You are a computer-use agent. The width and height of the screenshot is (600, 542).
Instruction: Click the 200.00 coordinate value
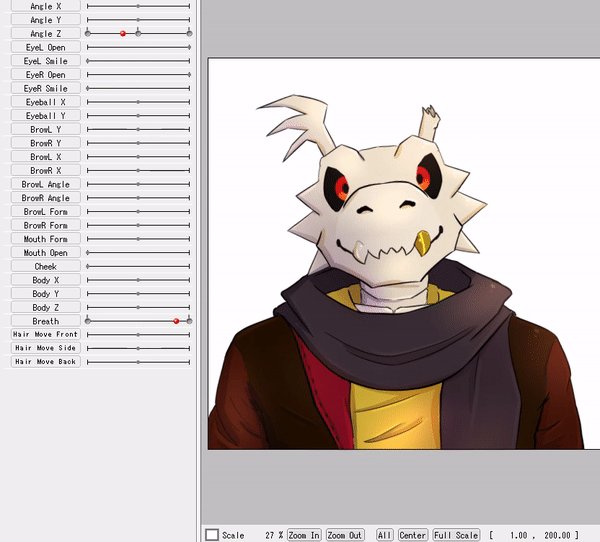click(557, 535)
